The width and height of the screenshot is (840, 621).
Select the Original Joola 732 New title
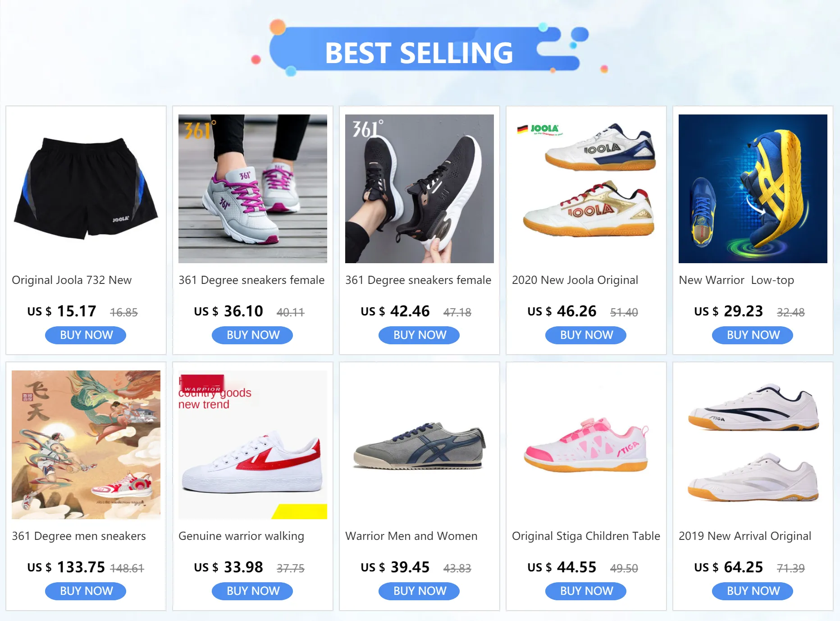(72, 280)
